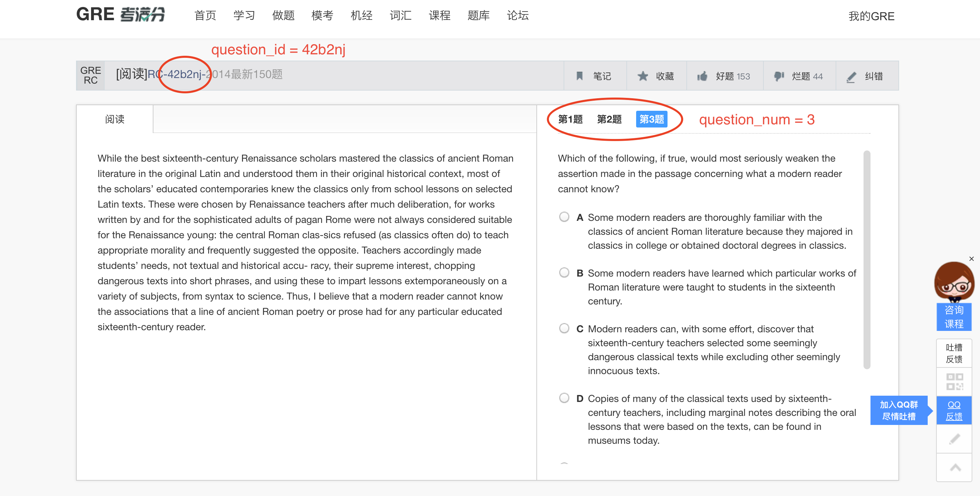Click the pencil 纠错 correction icon

pyautogui.click(x=851, y=77)
